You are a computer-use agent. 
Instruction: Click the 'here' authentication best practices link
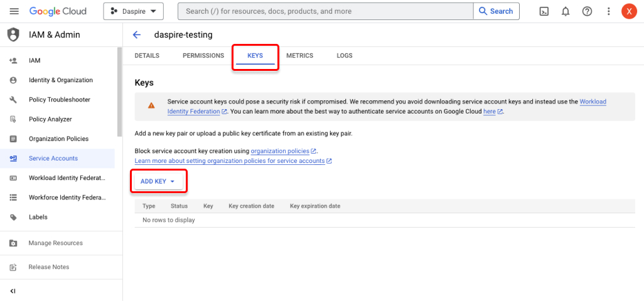tap(489, 112)
